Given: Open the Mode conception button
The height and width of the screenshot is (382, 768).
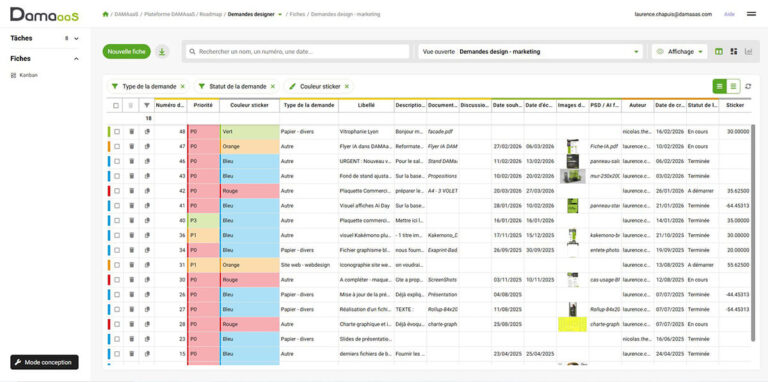Looking at the screenshot, I should click(x=44, y=362).
